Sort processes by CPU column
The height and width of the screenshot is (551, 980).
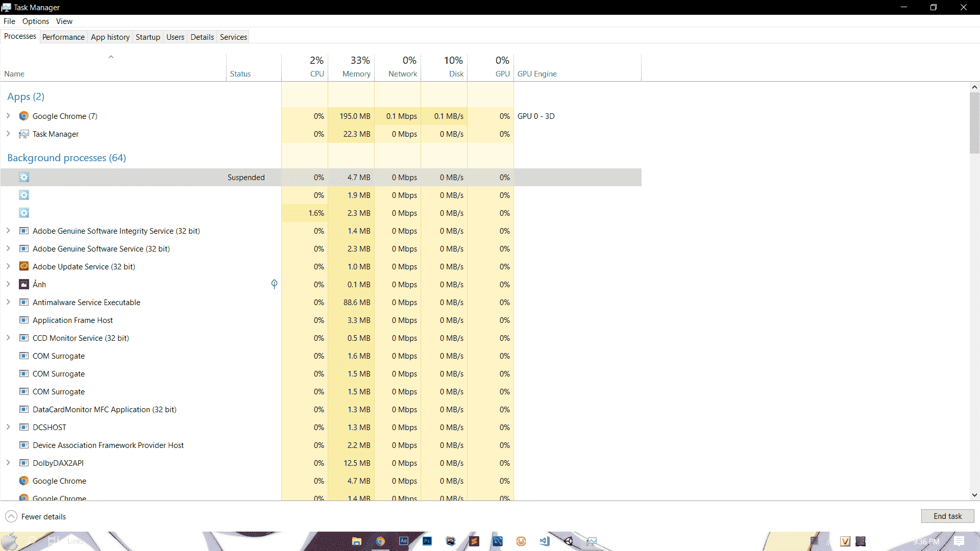point(305,67)
